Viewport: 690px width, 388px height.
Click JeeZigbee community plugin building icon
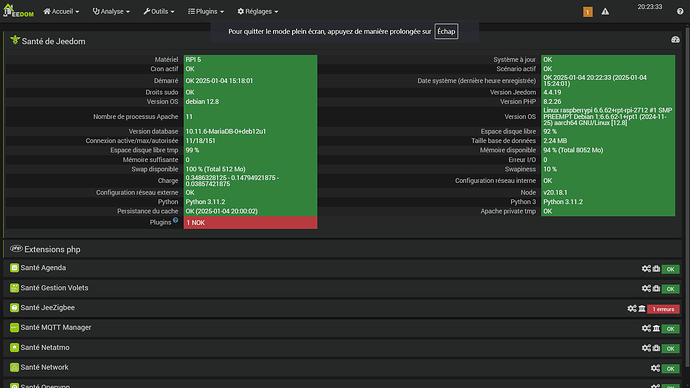point(642,309)
